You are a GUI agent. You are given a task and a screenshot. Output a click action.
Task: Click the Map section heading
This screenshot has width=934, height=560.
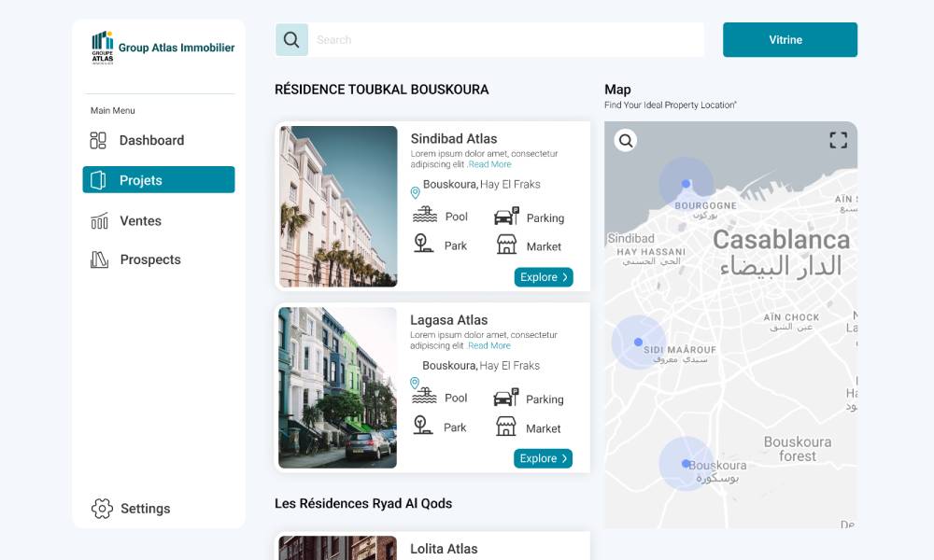(617, 90)
